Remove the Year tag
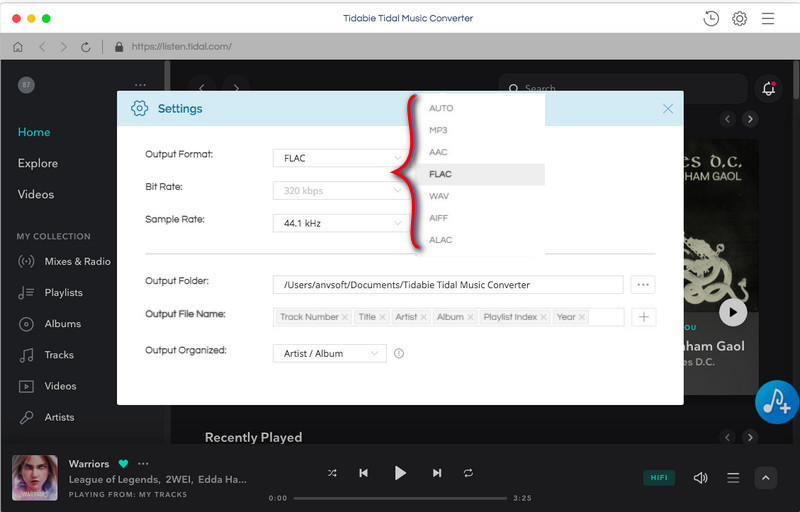800x512 pixels. click(582, 317)
